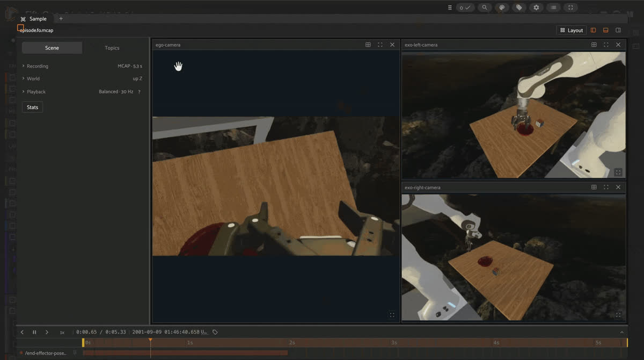
Task: Select the Scene tab
Action: click(52, 48)
